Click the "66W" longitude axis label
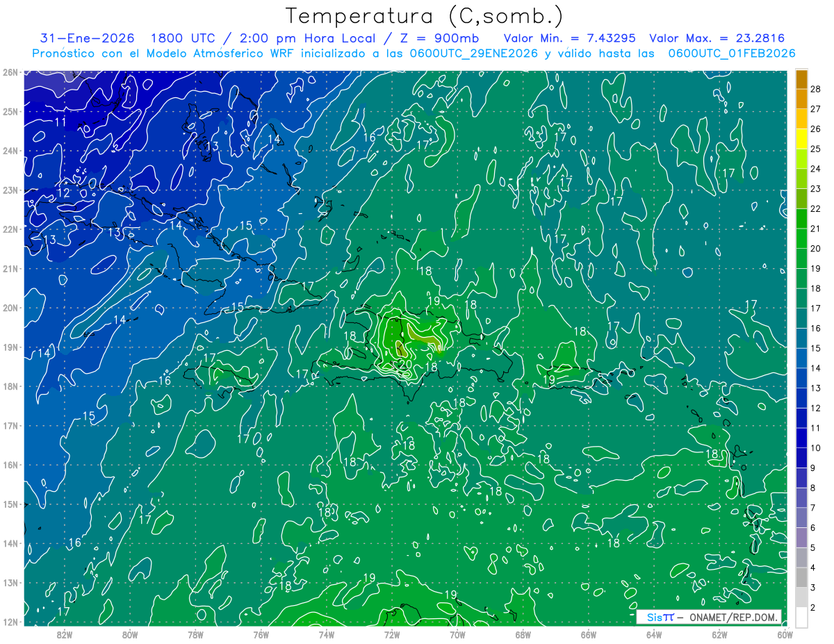 (x=589, y=634)
